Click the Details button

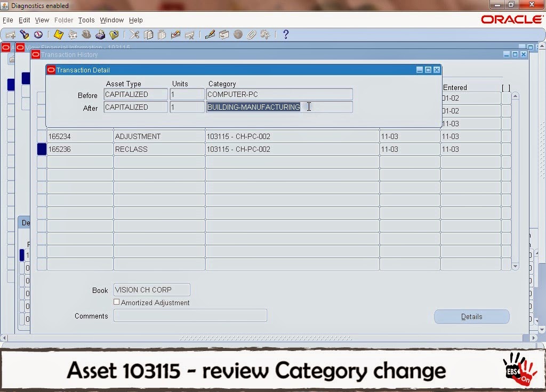(x=471, y=316)
